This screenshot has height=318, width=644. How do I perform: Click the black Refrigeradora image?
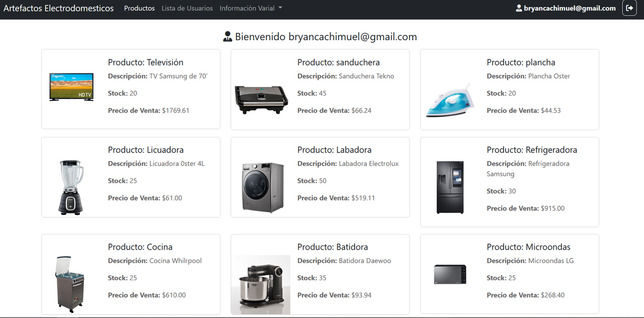[x=450, y=187]
